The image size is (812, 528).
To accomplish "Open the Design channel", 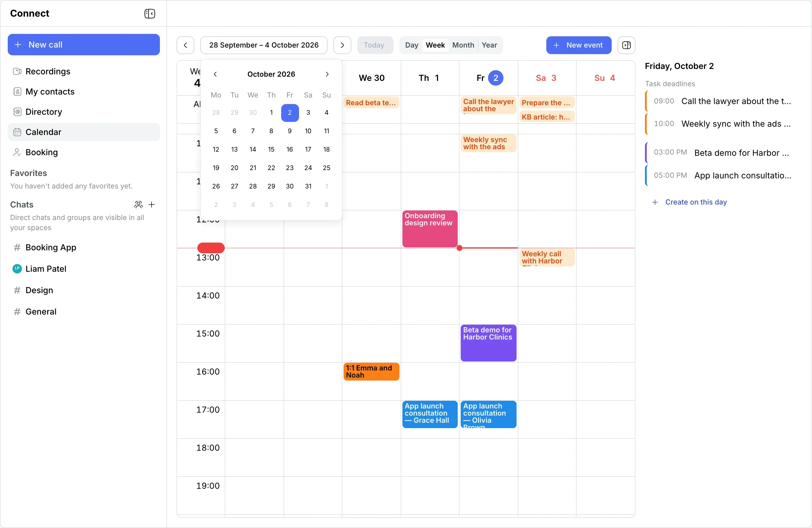I will click(84, 290).
